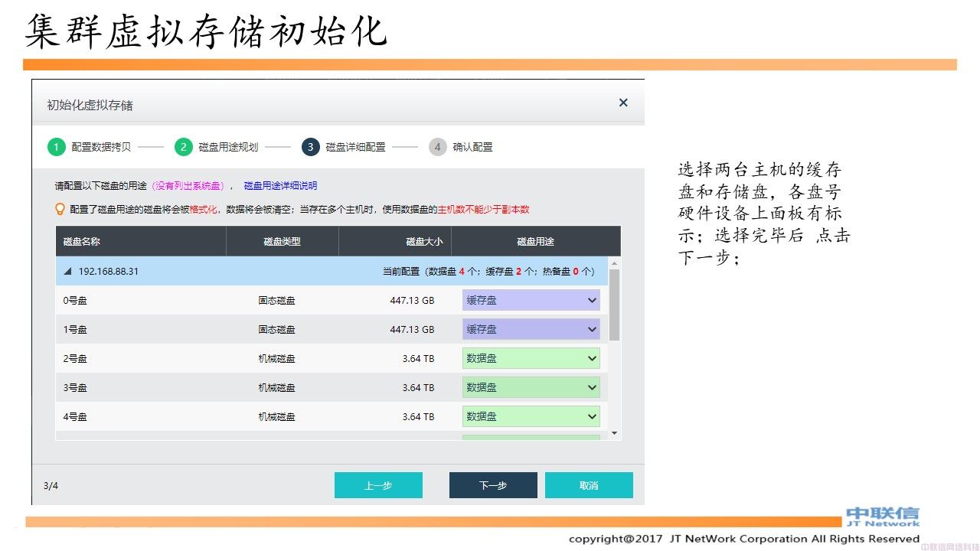Click the 3/4 page indicator
The image size is (980, 551).
51,485
